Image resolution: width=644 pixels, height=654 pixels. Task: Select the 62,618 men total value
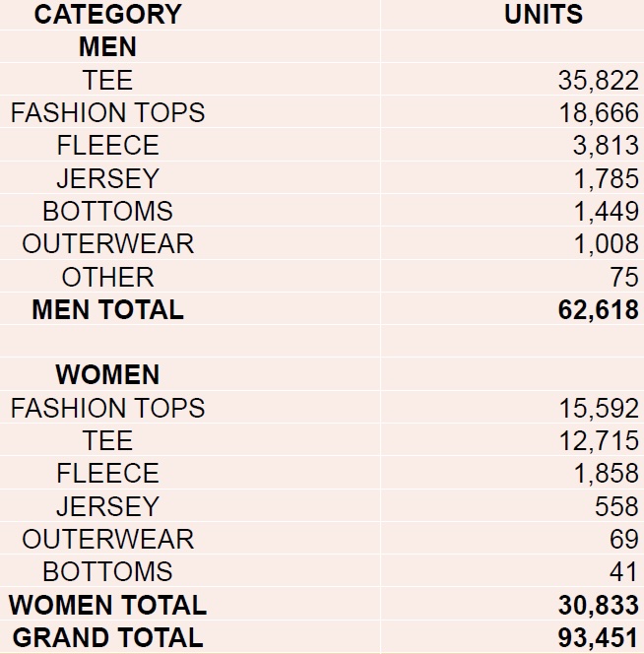pyautogui.click(x=598, y=309)
